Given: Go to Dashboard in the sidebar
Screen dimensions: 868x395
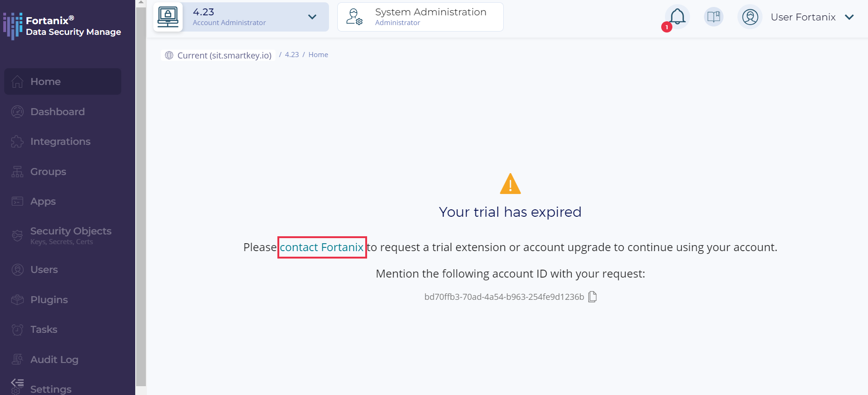Looking at the screenshot, I should pos(57,112).
